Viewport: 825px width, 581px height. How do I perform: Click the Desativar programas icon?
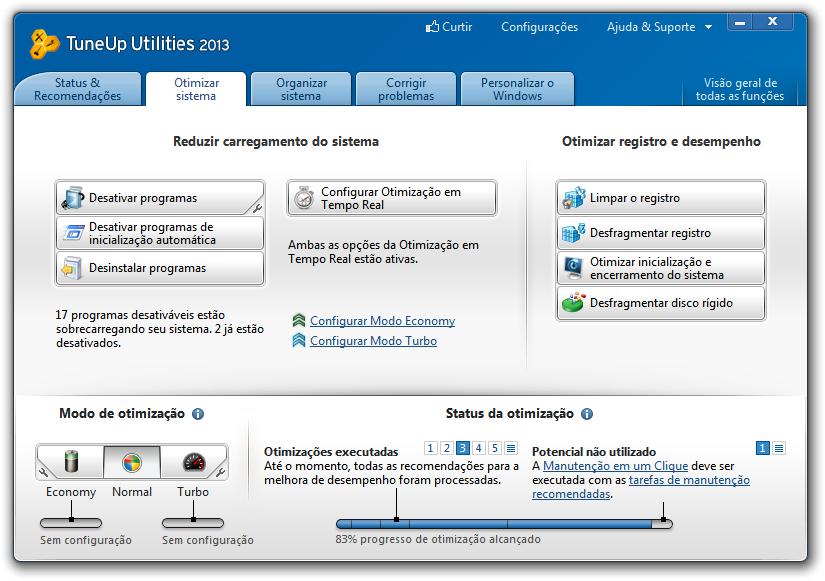[73, 198]
